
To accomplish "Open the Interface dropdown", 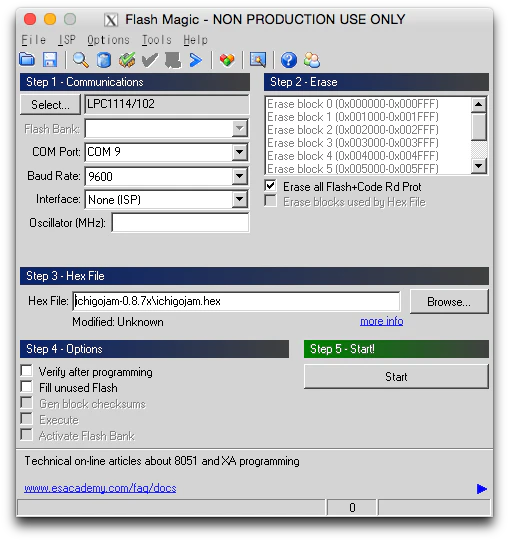I will click(239, 199).
